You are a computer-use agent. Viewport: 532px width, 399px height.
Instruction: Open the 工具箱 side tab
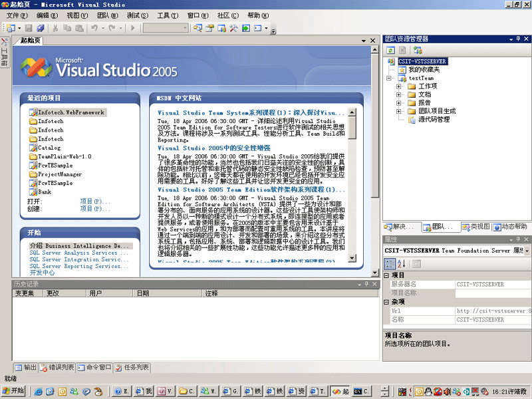tap(5, 53)
